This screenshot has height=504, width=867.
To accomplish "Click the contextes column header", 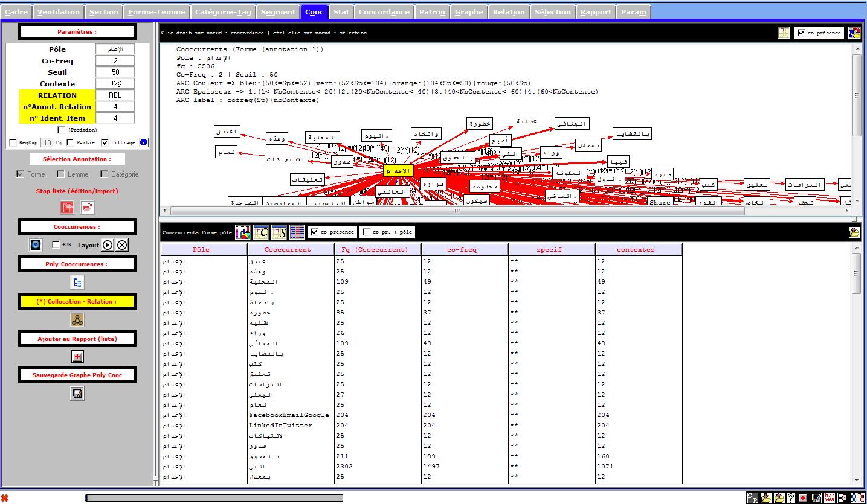I will [639, 250].
